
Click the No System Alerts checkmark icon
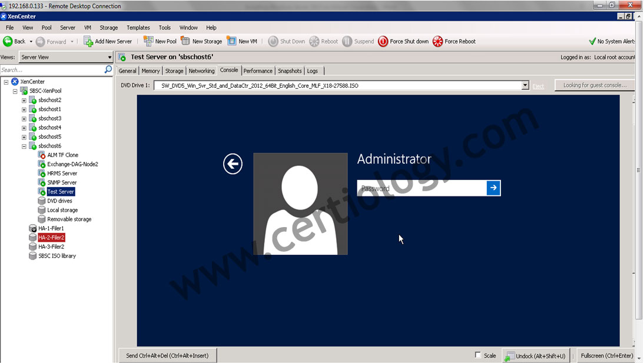coord(592,41)
